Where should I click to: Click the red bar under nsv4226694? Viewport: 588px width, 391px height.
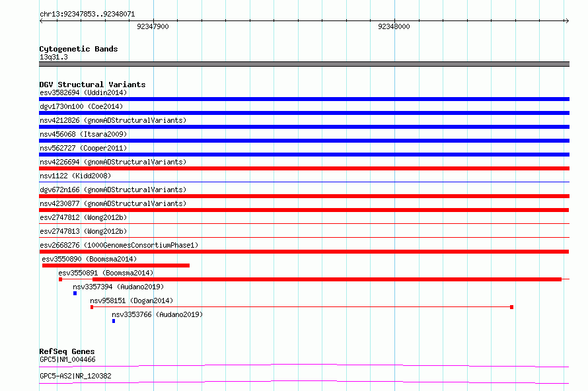point(304,168)
